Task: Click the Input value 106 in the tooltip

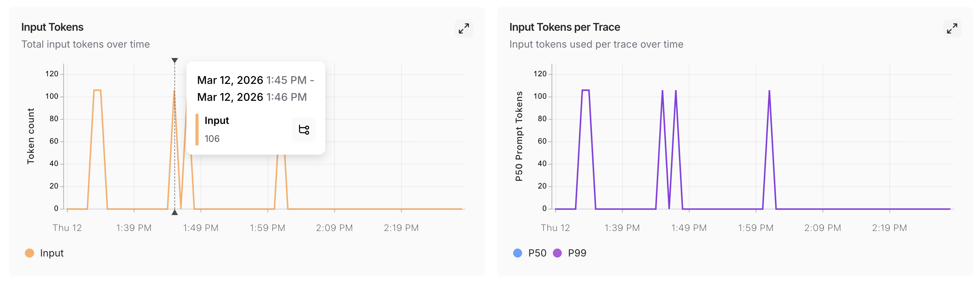Action: coord(212,139)
